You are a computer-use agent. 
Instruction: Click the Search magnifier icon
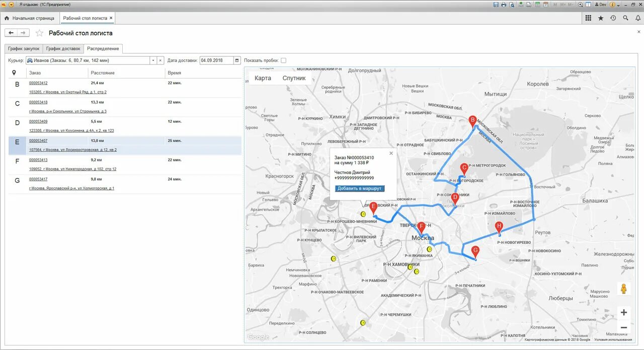tap(625, 18)
